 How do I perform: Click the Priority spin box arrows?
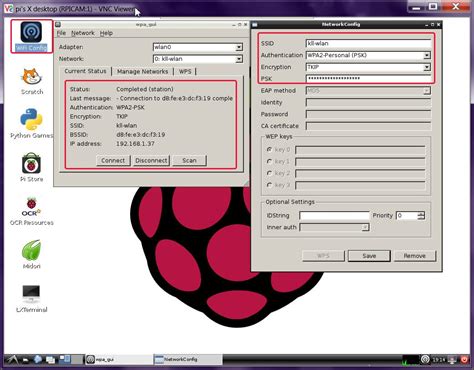tap(421, 215)
